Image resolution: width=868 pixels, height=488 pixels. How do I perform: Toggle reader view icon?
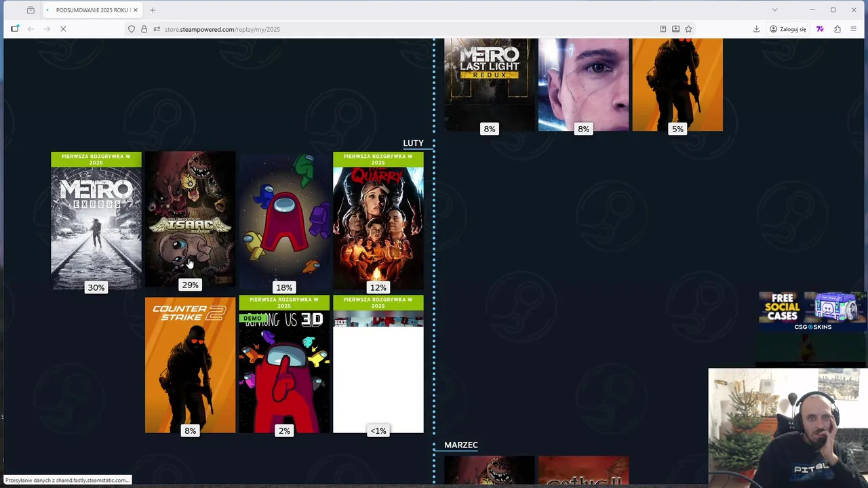point(663,29)
